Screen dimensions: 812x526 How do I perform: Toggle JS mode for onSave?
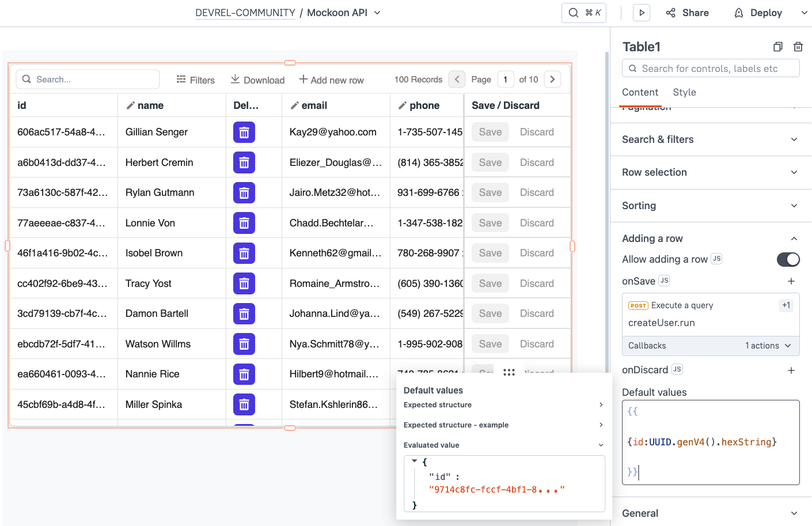[664, 281]
